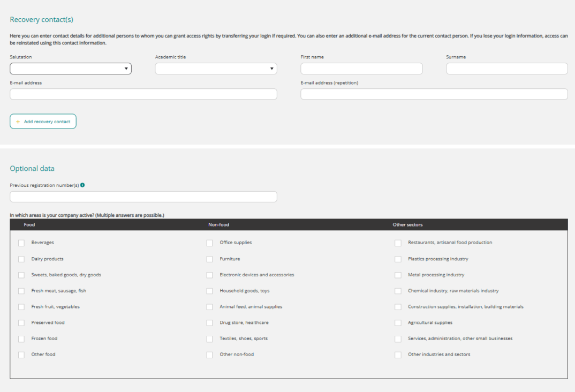Check Electronic devices and accessories
The image size is (575, 392).
click(x=210, y=275)
